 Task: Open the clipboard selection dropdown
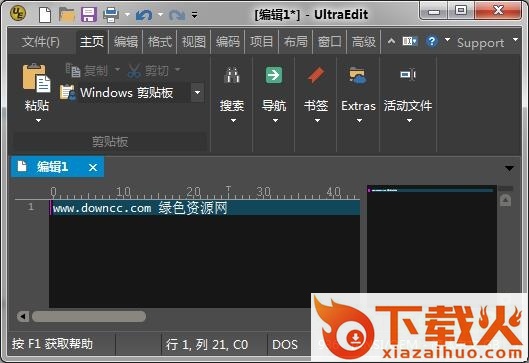197,92
